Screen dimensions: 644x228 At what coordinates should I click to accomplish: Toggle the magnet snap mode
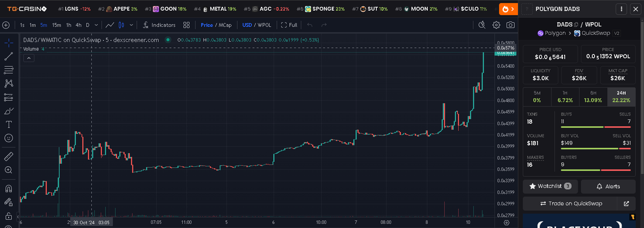(9, 189)
